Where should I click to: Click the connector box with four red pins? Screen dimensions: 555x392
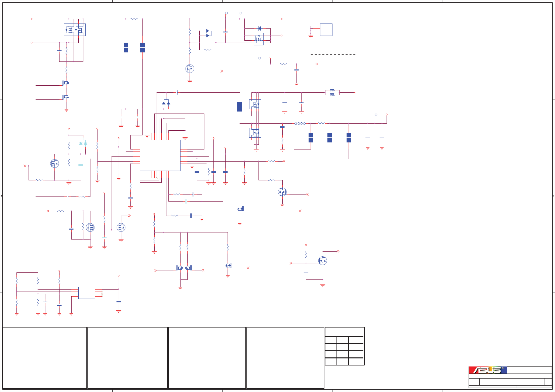(x=326, y=30)
